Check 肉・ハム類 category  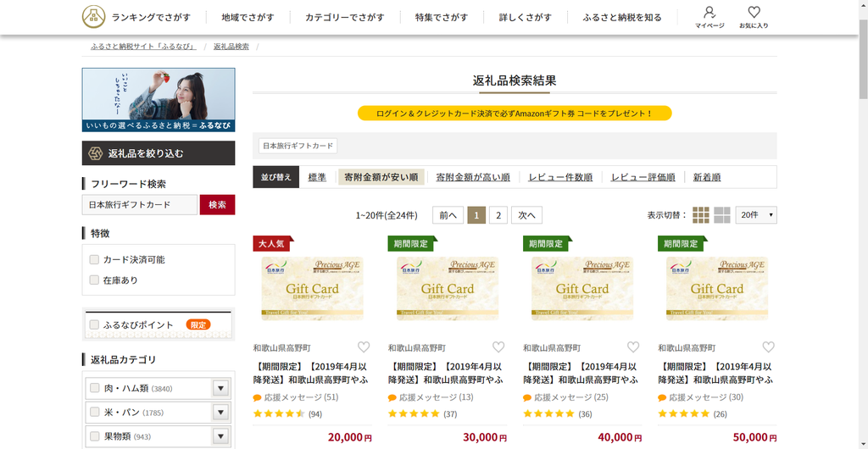(95, 388)
